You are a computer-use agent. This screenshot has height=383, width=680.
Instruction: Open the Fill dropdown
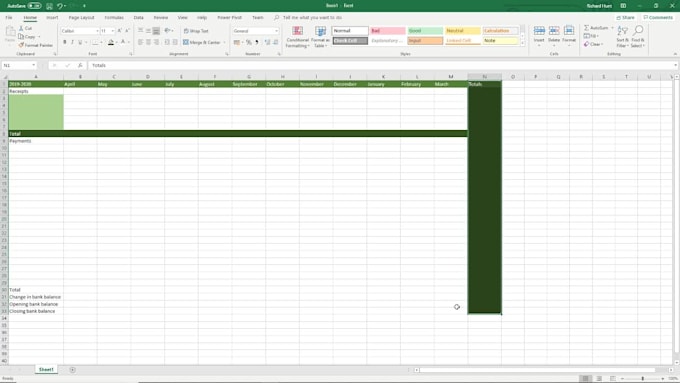[591, 36]
